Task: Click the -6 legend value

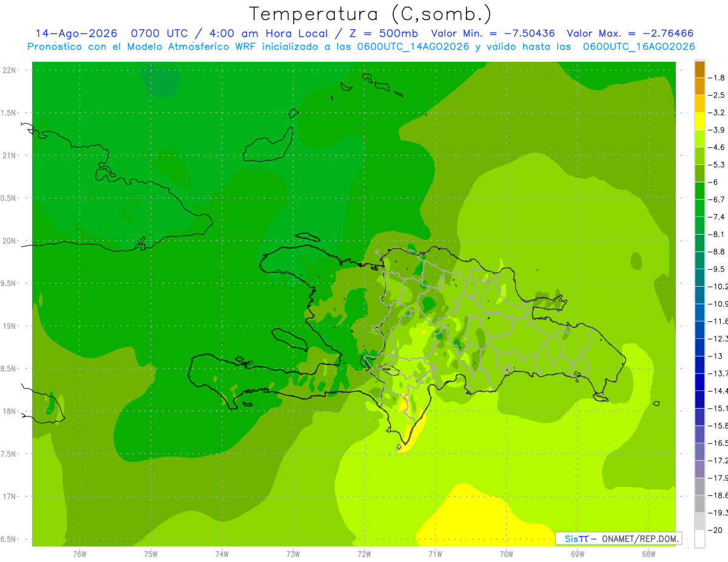Action: click(x=713, y=182)
